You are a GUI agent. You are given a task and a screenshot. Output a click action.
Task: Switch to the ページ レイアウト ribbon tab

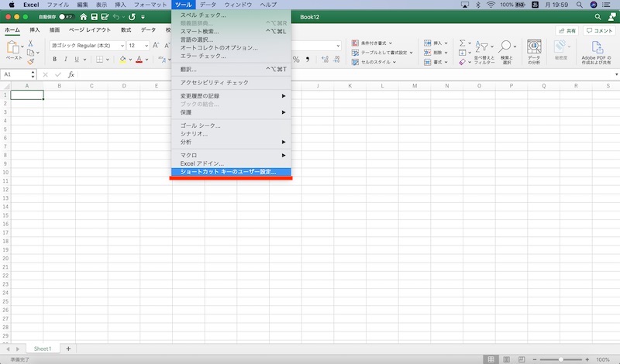pyautogui.click(x=90, y=30)
